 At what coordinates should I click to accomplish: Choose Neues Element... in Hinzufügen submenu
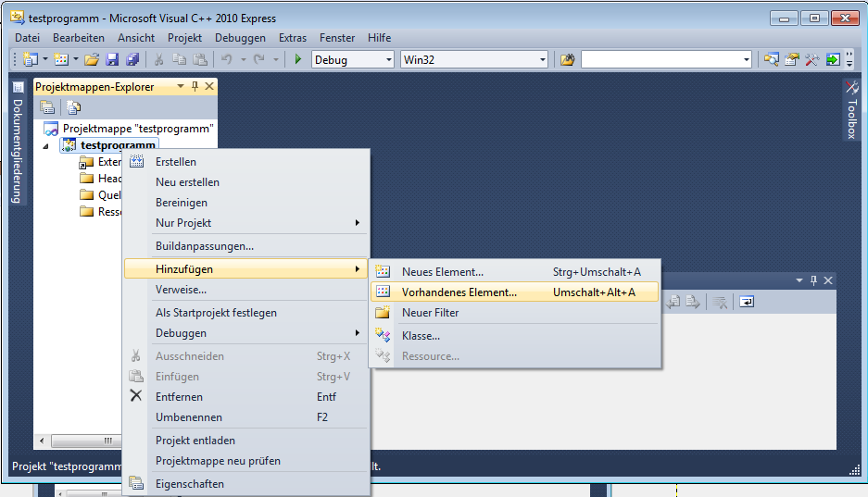(442, 272)
